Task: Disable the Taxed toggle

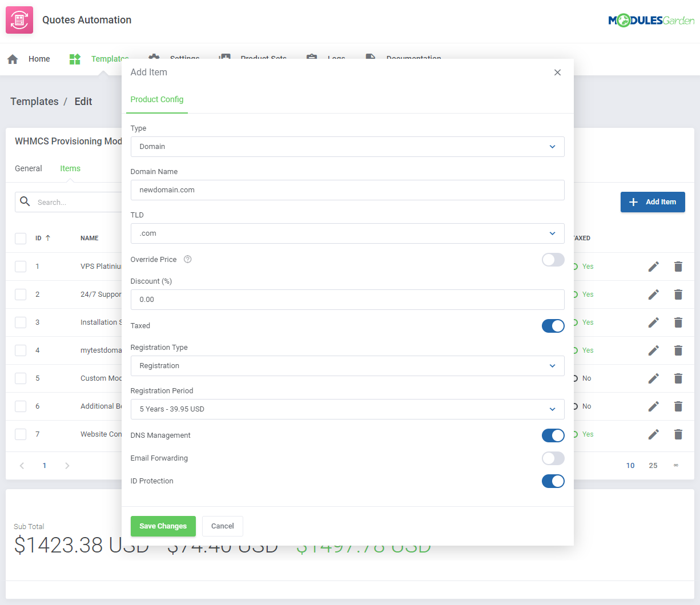Action: 553,325
